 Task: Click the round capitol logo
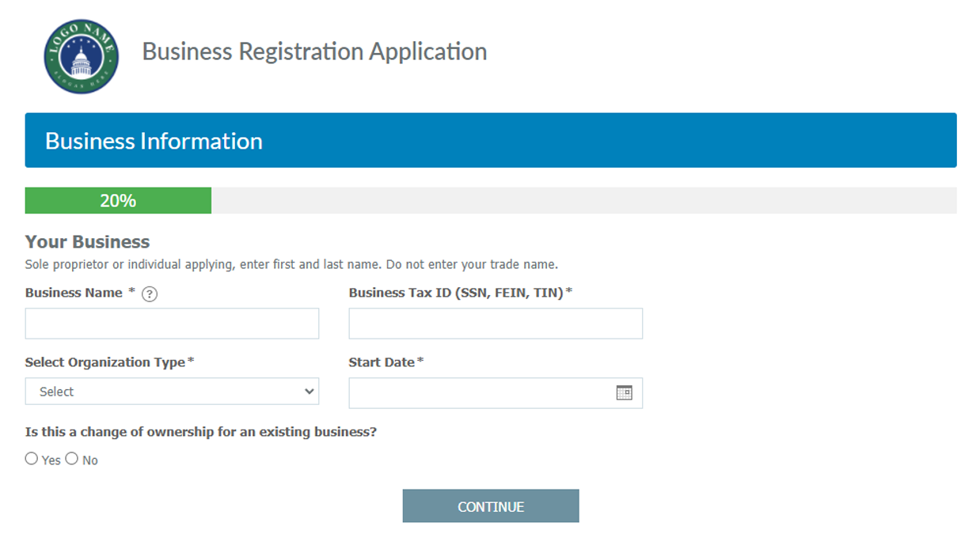click(x=82, y=57)
